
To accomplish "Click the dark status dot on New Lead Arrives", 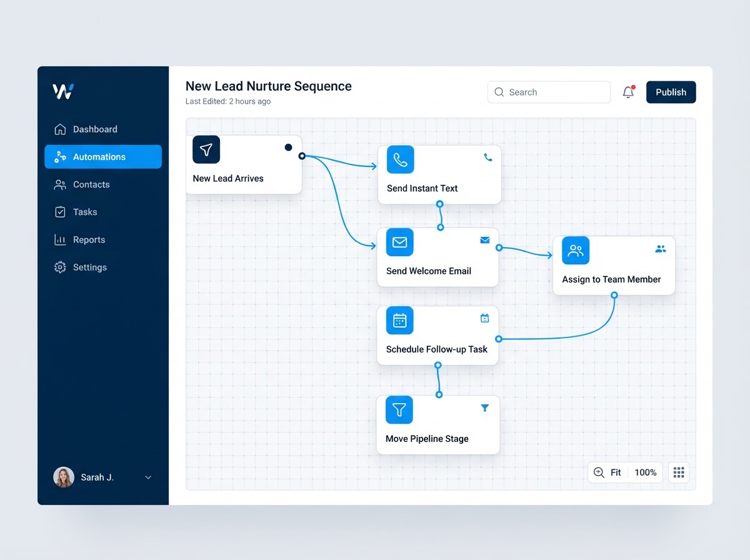I will tap(288, 147).
